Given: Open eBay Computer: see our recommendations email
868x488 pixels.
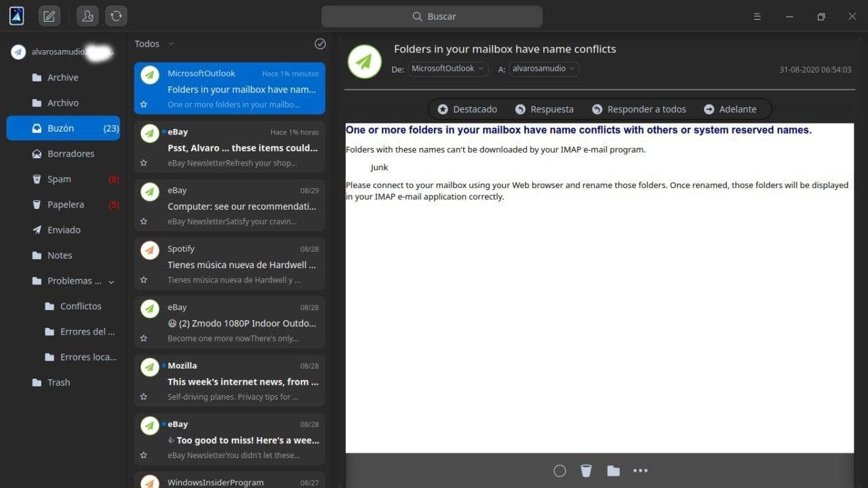Looking at the screenshot, I should click(x=229, y=205).
